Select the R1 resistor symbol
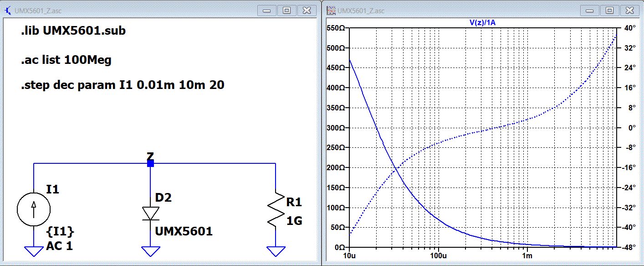This screenshot has height=266, width=644. point(276,209)
